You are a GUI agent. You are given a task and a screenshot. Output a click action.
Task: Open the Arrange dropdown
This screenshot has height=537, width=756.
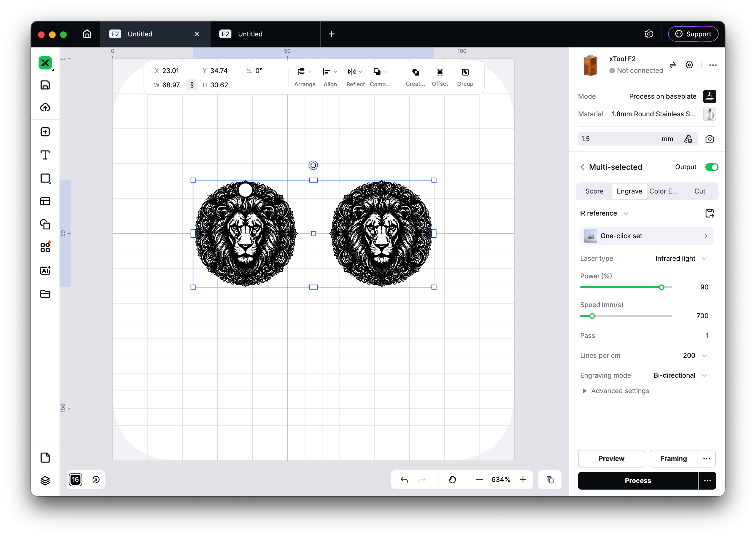(305, 77)
